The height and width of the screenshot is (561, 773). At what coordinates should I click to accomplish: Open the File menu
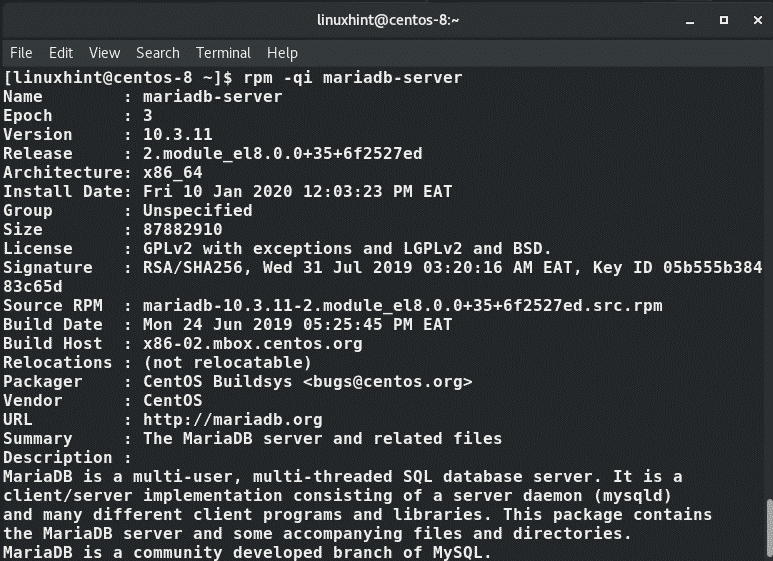coord(21,53)
